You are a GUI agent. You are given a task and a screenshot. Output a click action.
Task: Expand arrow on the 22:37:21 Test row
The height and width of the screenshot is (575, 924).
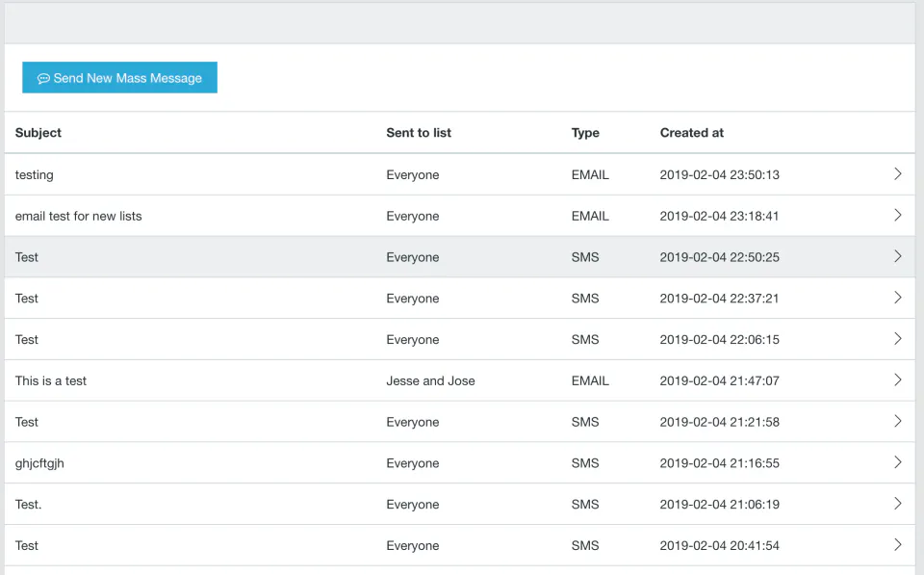897,298
